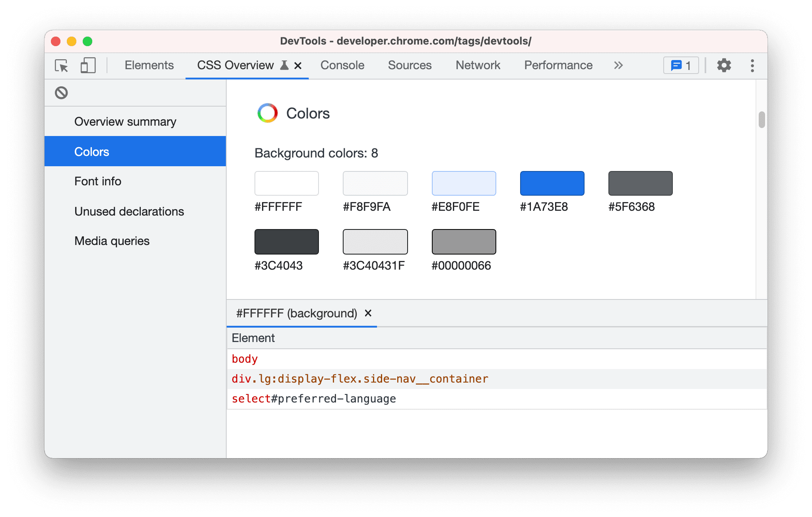The height and width of the screenshot is (517, 812).
Task: Click the device toolbar toggle icon
Action: click(87, 64)
